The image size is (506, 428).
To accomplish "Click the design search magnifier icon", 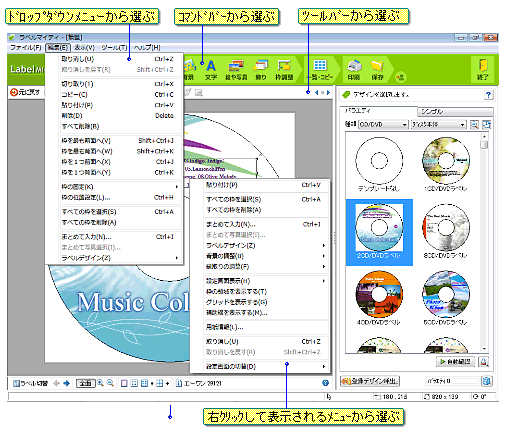I will click(474, 125).
